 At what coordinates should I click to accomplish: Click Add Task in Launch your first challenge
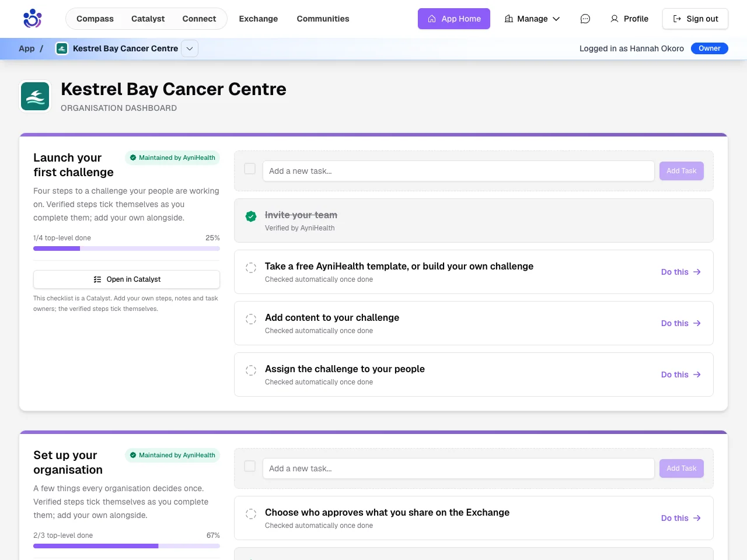[x=682, y=171]
